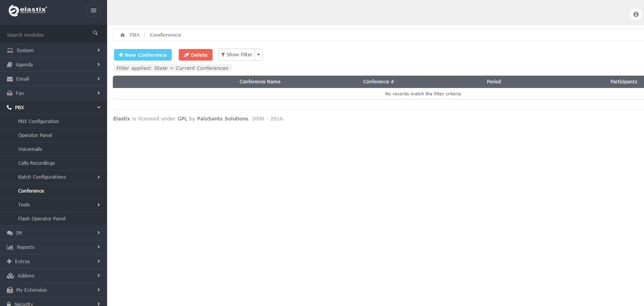Expand Batch Configurations submenu chevron
Viewport: 644px width, 306px height.
click(x=99, y=177)
